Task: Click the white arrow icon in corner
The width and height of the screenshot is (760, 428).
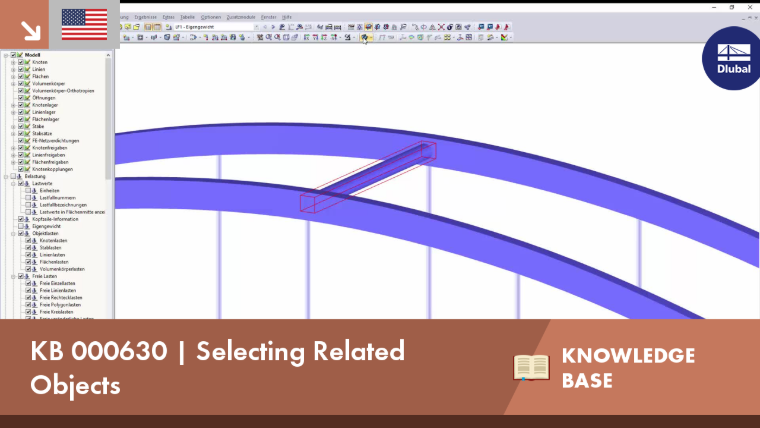Action: 31,31
